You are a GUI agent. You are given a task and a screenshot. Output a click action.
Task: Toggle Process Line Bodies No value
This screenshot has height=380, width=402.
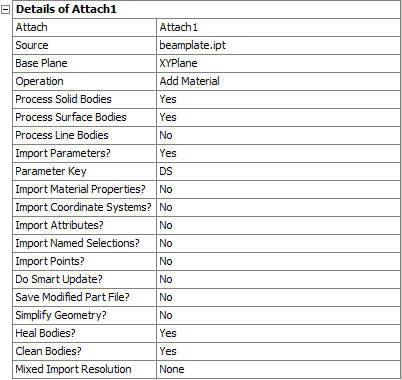pos(278,135)
